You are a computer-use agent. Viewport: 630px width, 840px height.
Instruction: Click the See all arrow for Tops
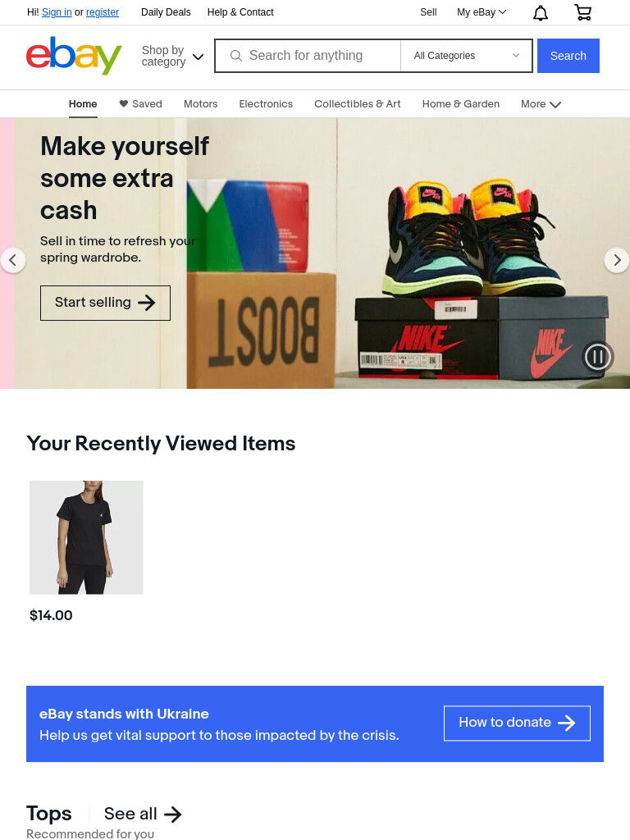172,815
